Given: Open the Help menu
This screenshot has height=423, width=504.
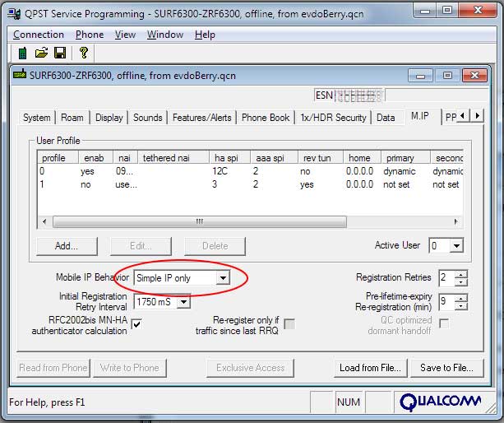Looking at the screenshot, I should pyautogui.click(x=205, y=35).
